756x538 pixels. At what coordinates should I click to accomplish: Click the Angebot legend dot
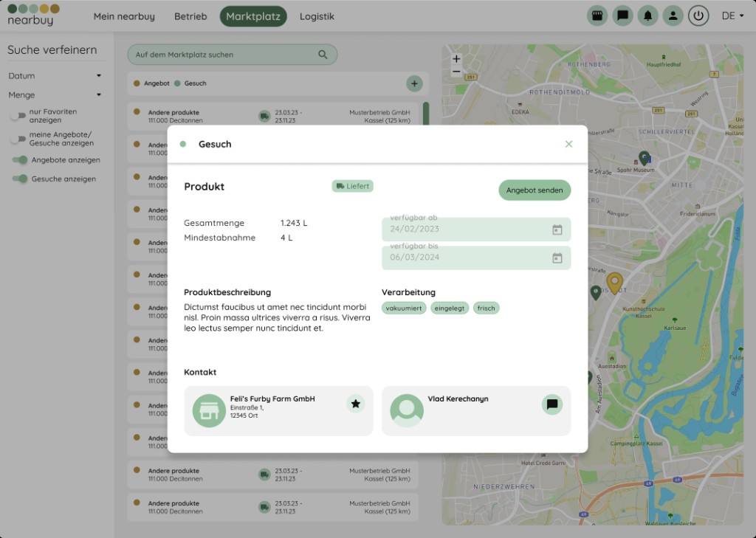tap(137, 83)
